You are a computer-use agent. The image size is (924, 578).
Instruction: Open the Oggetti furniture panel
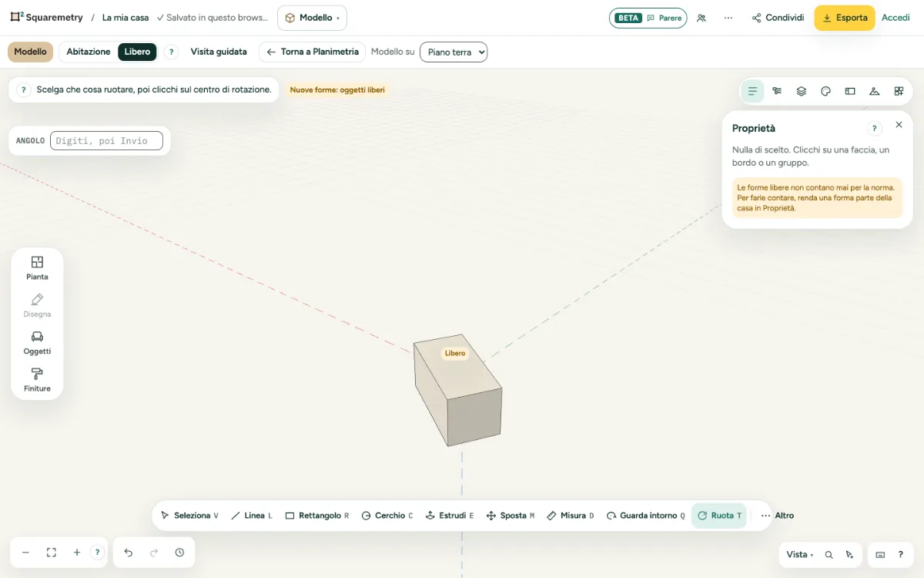pyautogui.click(x=37, y=342)
